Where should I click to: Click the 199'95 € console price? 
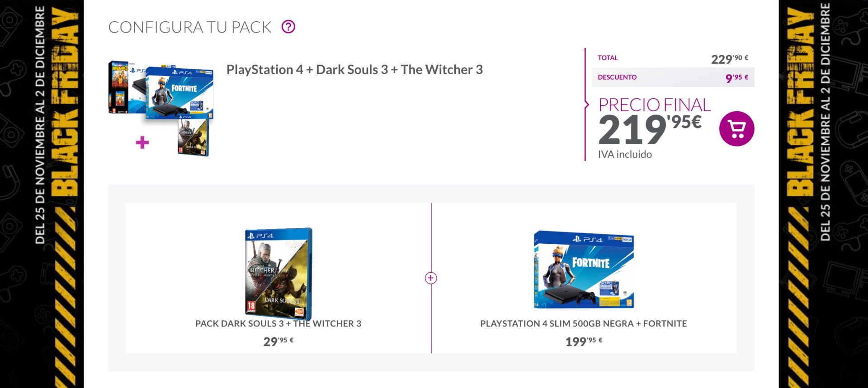point(583,341)
